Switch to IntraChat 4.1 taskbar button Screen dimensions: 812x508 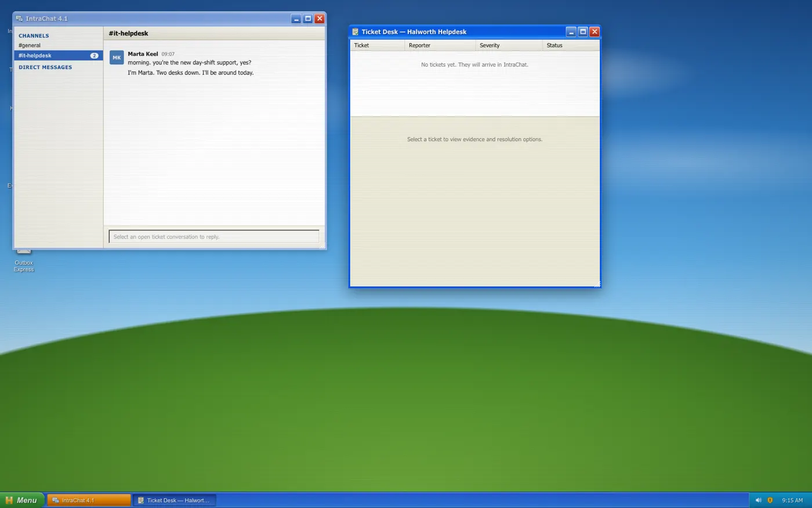click(x=89, y=500)
